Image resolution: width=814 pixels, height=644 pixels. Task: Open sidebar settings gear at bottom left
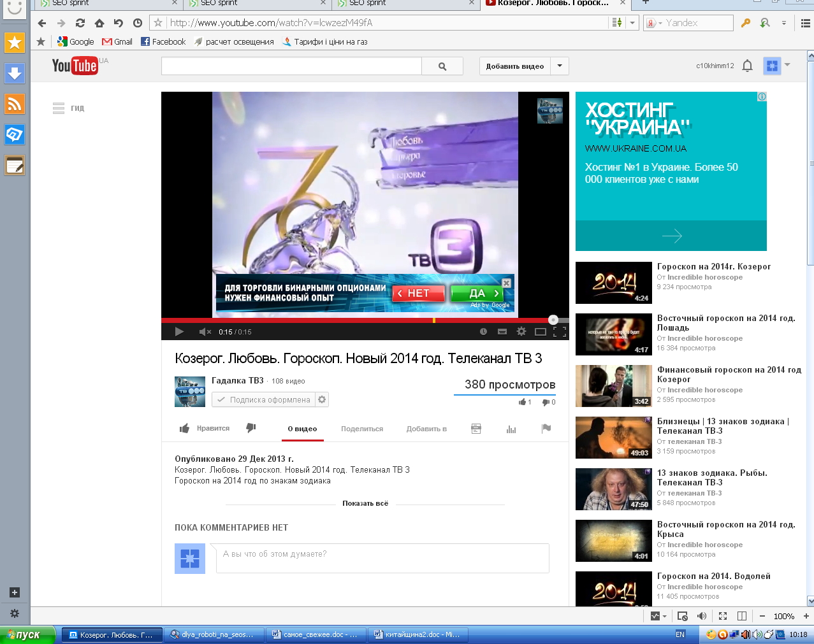15,614
